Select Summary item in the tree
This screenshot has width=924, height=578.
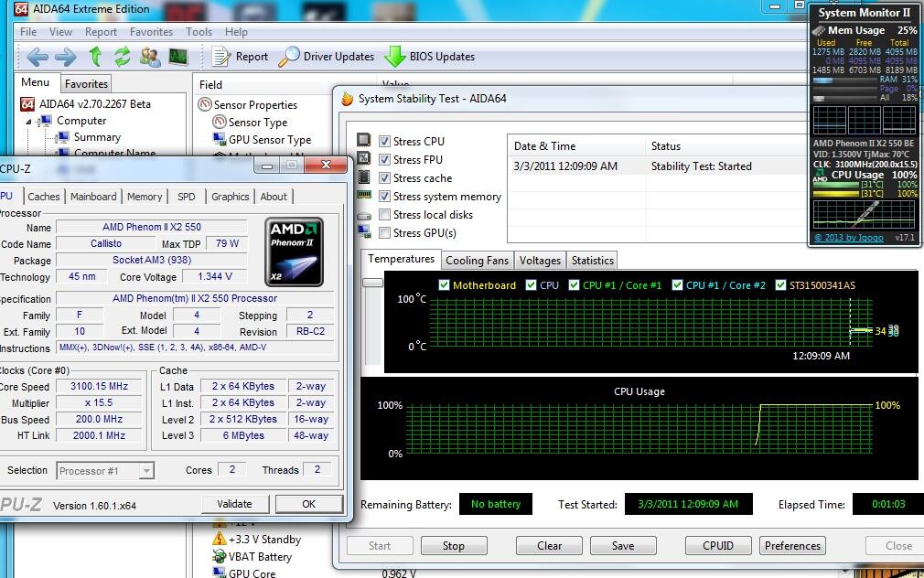click(97, 137)
